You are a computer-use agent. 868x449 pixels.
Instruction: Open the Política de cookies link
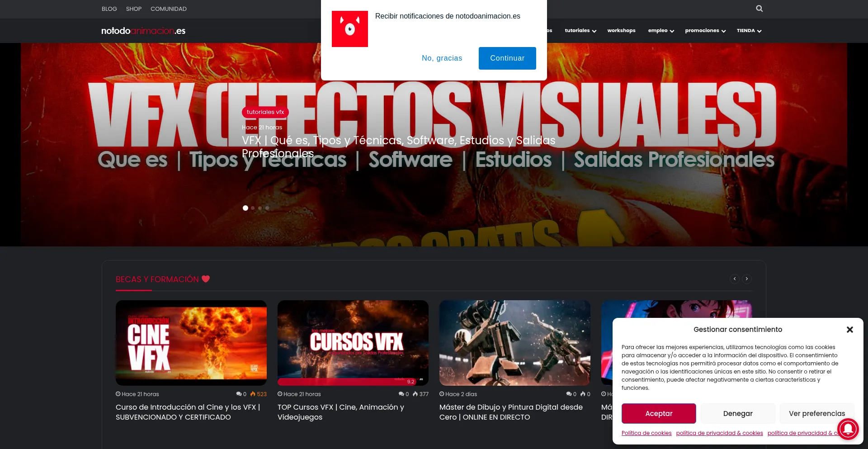(646, 433)
